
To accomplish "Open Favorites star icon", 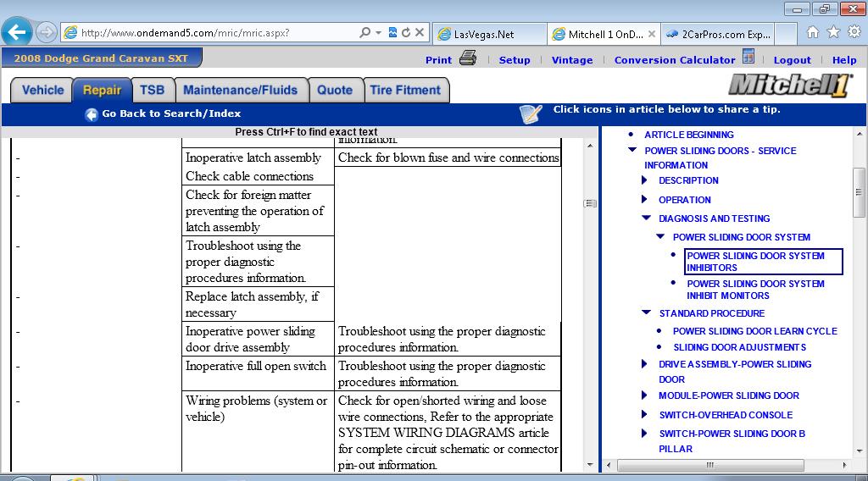I will click(833, 32).
